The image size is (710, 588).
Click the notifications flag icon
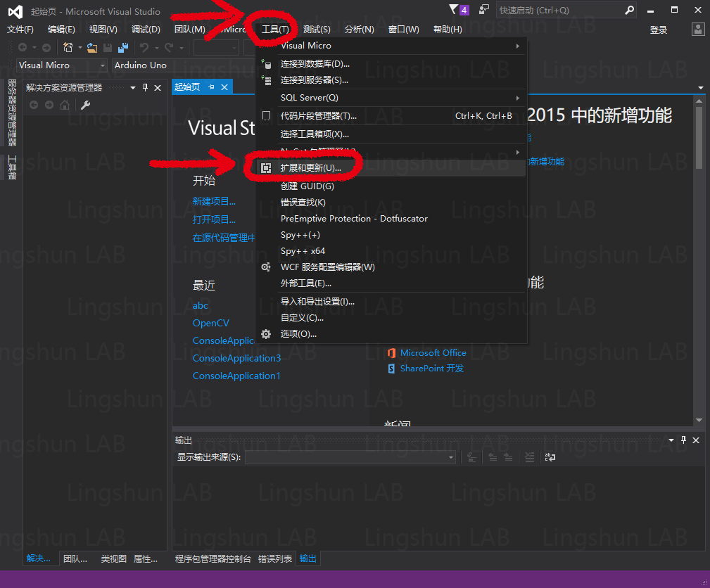coord(454,10)
